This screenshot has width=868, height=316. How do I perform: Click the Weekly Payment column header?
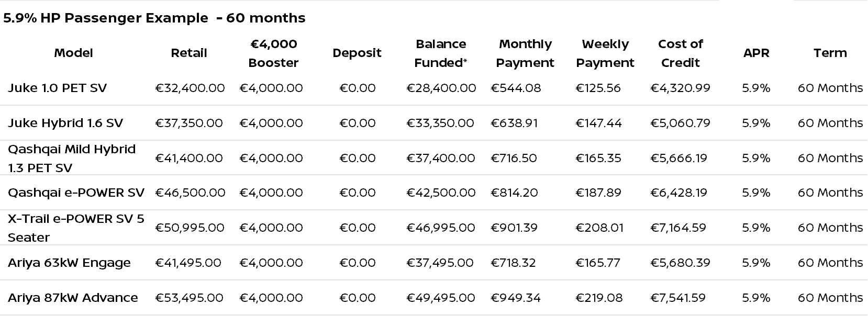[x=605, y=53]
